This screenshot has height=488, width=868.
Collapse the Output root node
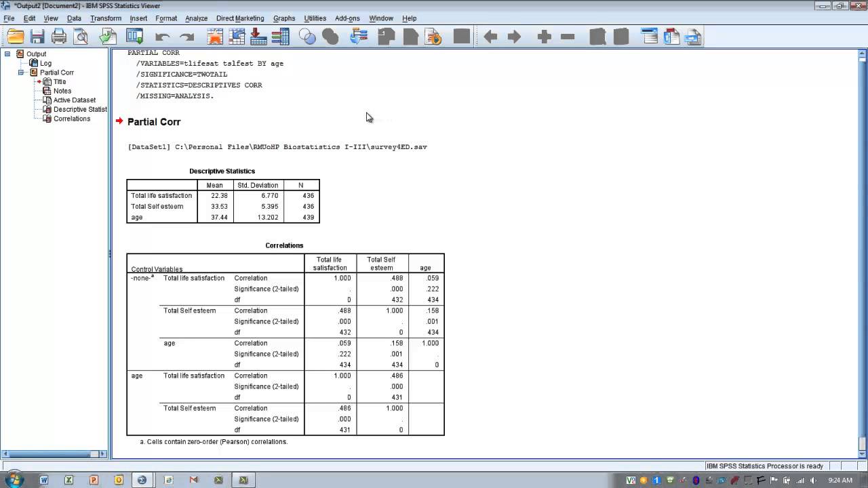pyautogui.click(x=7, y=54)
